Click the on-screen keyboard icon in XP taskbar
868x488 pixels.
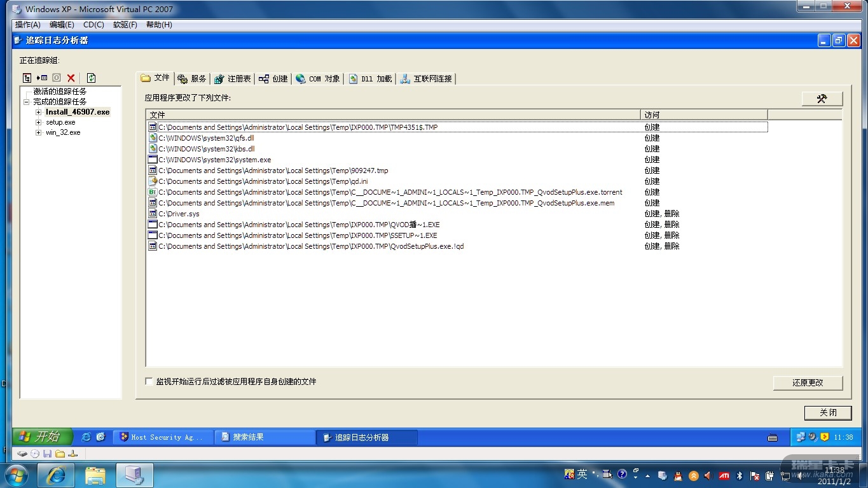pyautogui.click(x=773, y=438)
